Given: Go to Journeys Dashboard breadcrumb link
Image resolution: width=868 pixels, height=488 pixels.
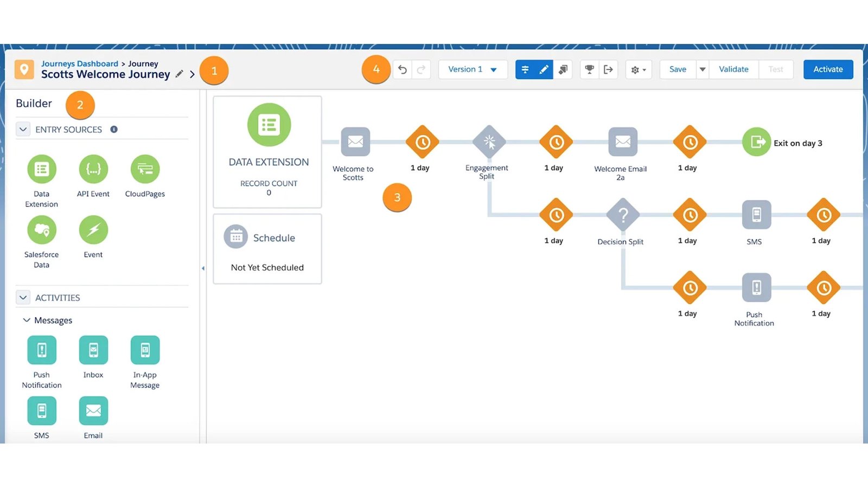Looking at the screenshot, I should 80,63.
